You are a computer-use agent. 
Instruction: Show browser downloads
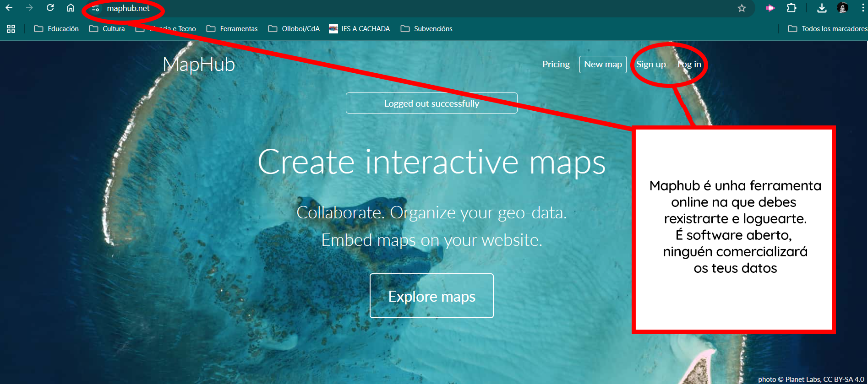822,8
